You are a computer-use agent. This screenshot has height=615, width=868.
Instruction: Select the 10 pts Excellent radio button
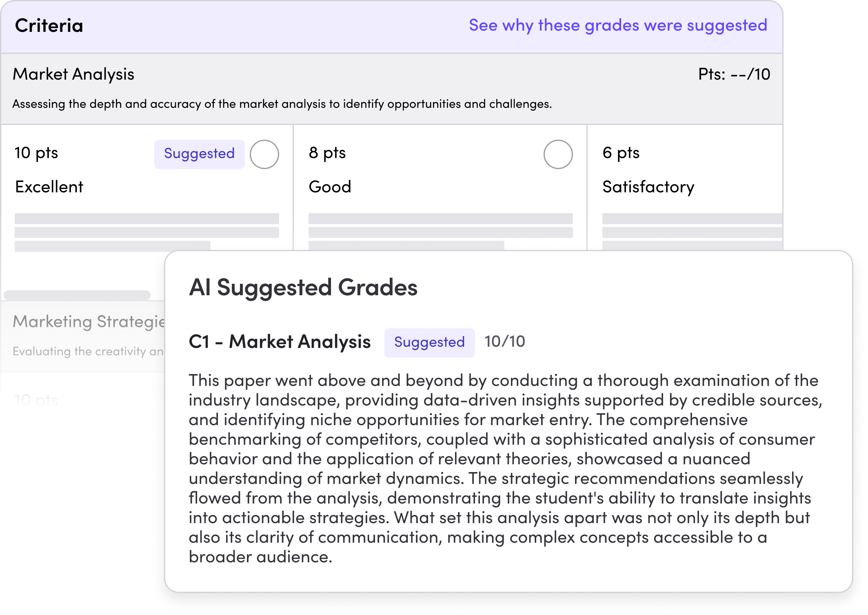coord(264,154)
